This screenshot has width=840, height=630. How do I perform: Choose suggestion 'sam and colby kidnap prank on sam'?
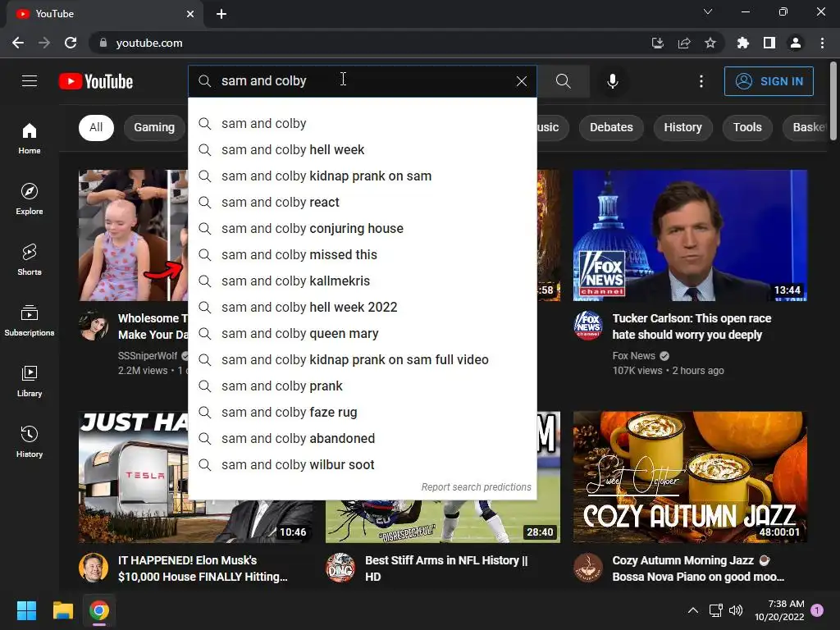(x=363, y=176)
